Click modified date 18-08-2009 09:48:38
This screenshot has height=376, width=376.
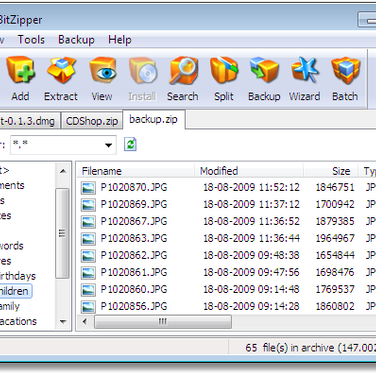(x=251, y=255)
